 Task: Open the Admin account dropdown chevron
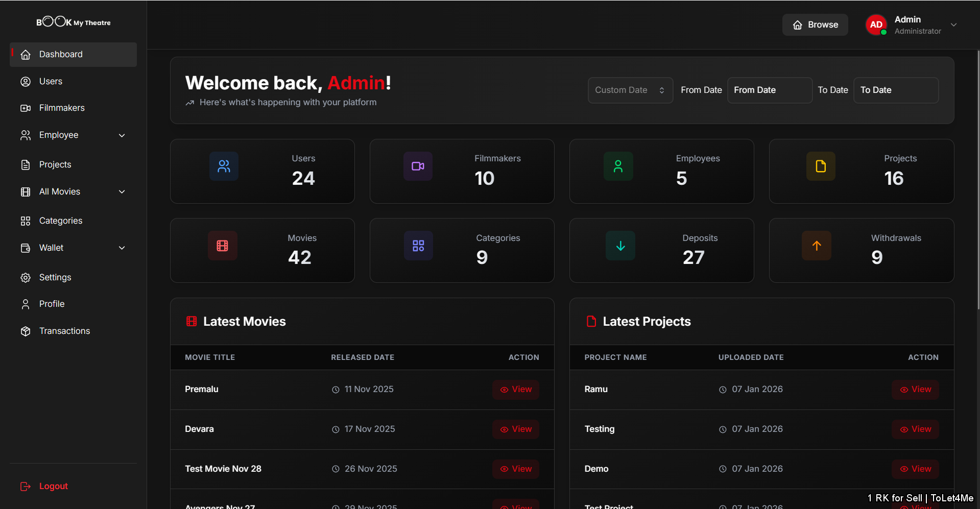pos(953,25)
